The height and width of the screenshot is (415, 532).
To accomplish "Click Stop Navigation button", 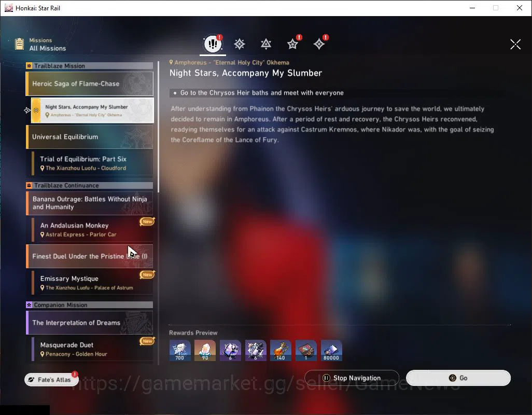I will [x=352, y=378].
